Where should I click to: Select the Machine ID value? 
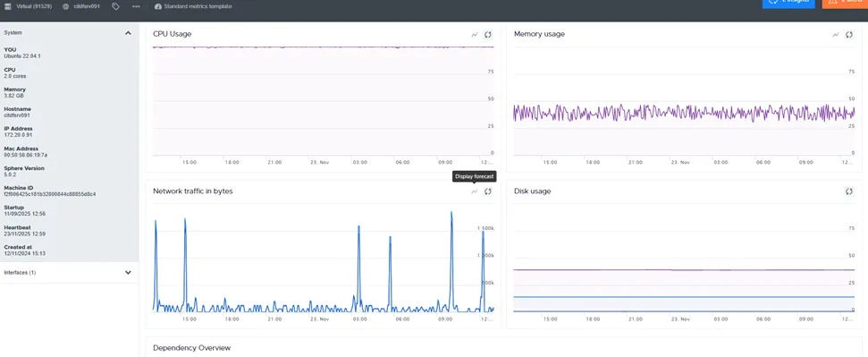(50, 194)
